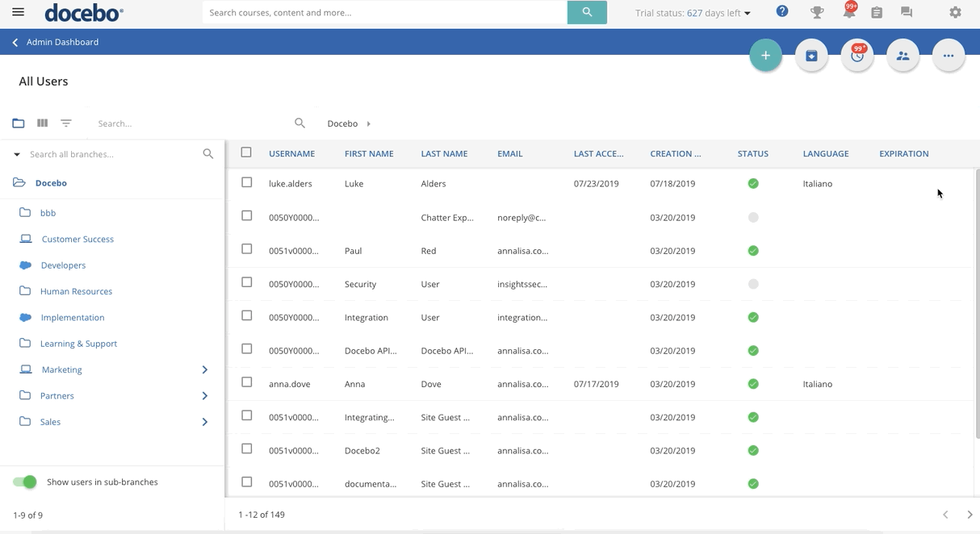
Task: Add a new user with the plus button
Action: point(765,56)
